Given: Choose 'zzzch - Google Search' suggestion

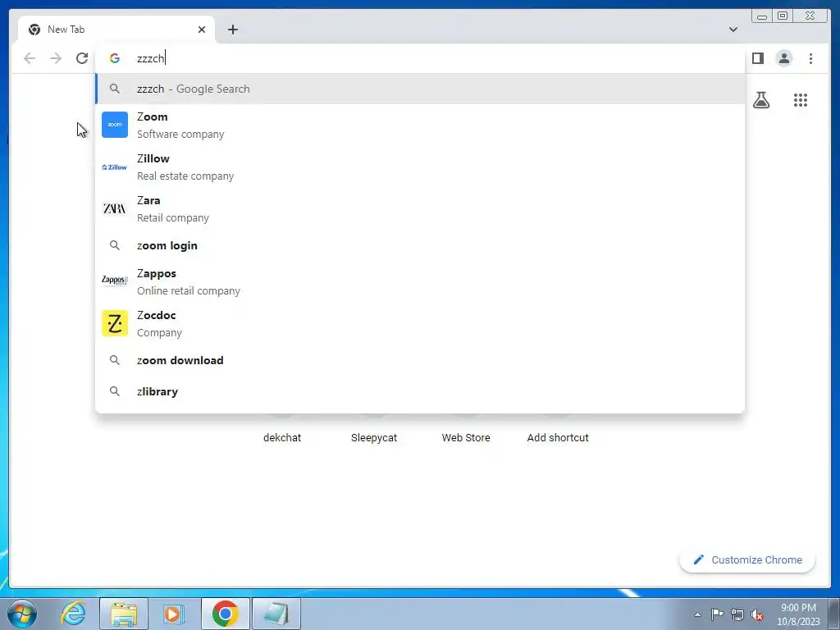Looking at the screenshot, I should tap(420, 89).
